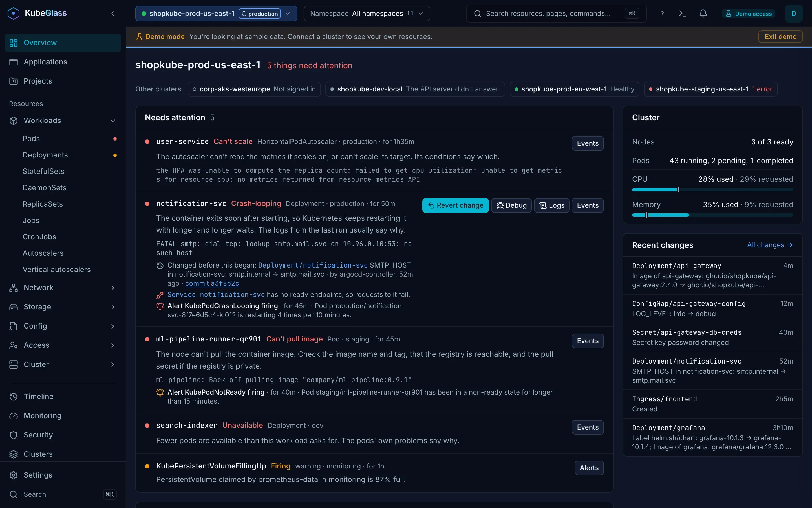Collapse the Workloads section
Viewport: 812px width, 508px height.
point(63,121)
